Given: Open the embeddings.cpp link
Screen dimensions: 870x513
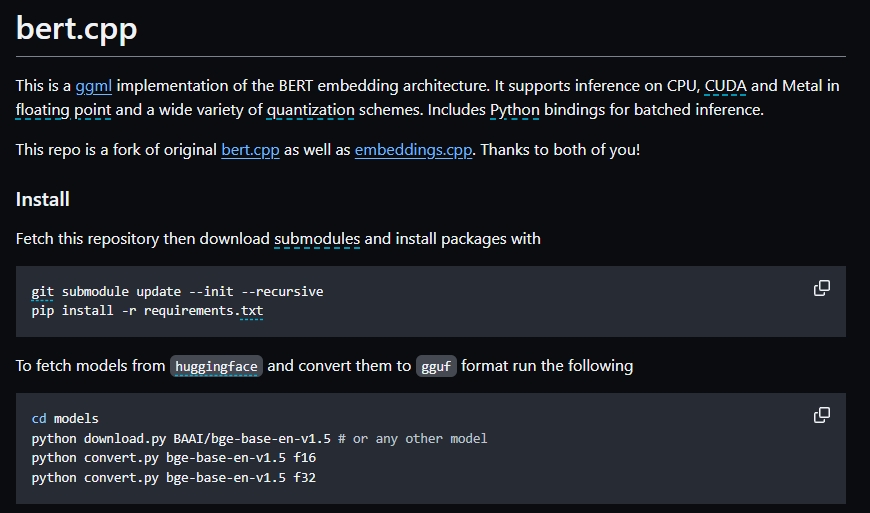Looking at the screenshot, I should (413, 150).
